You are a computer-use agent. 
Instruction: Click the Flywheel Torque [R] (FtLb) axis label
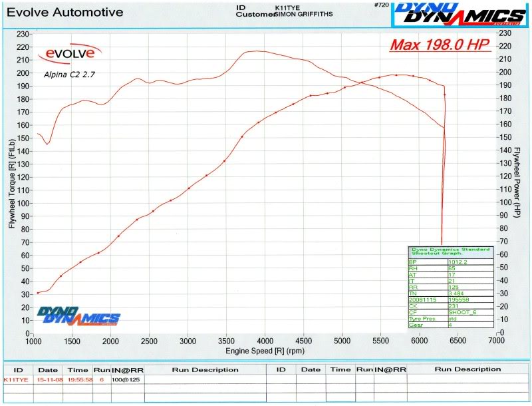click(11, 184)
